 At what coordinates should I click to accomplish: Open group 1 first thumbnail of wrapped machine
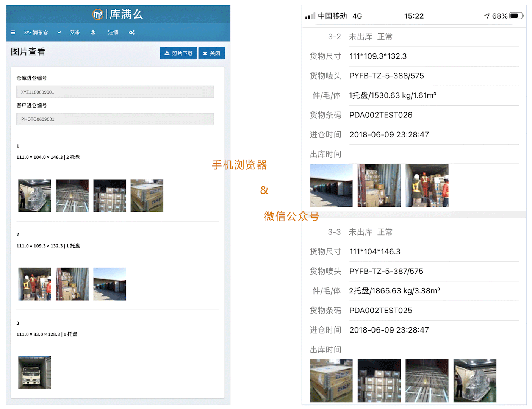(x=34, y=195)
